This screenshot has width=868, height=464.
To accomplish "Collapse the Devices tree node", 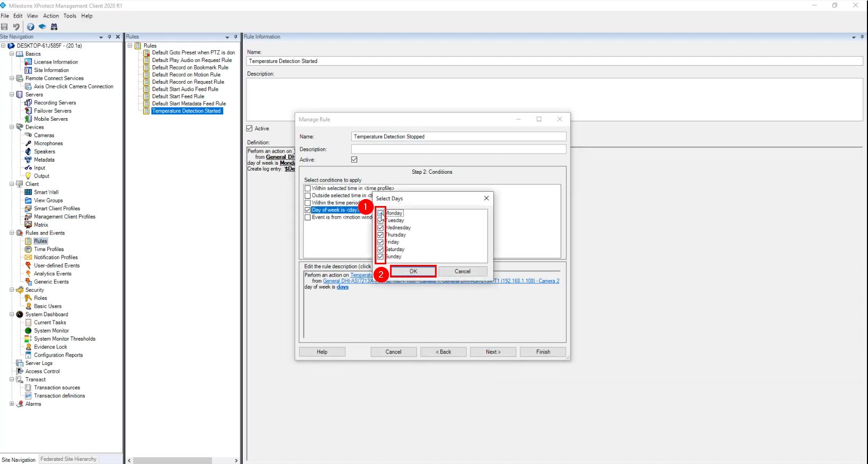I will pos(12,127).
